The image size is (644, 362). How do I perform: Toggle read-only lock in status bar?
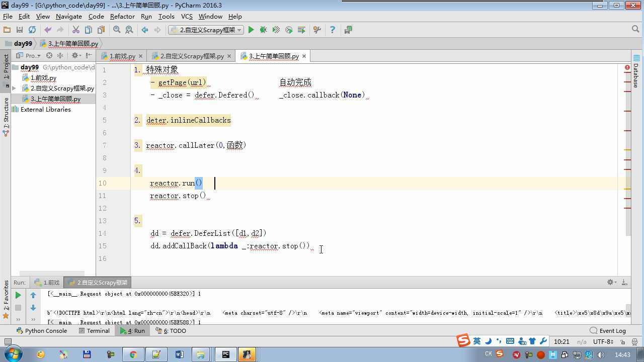623,342
